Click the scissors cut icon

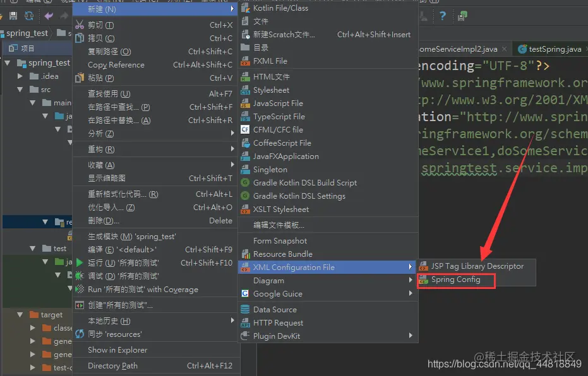click(x=80, y=25)
